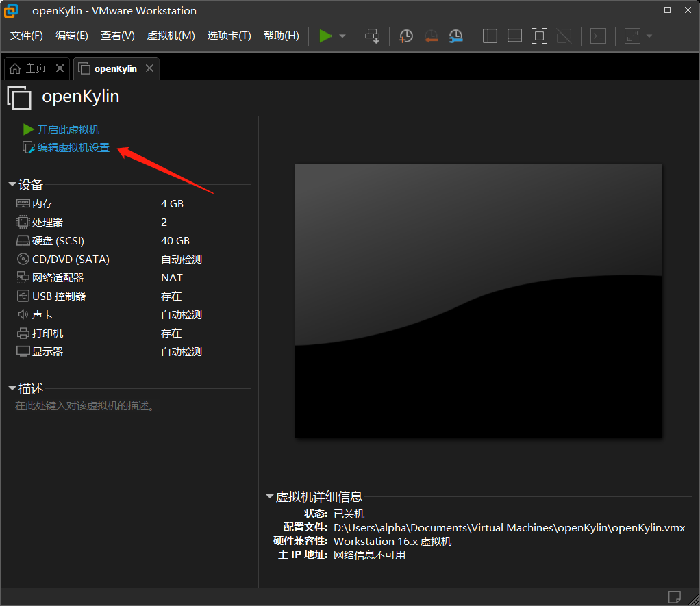Toggle the library sidebar panel icon
The image size is (700, 606).
point(490,36)
